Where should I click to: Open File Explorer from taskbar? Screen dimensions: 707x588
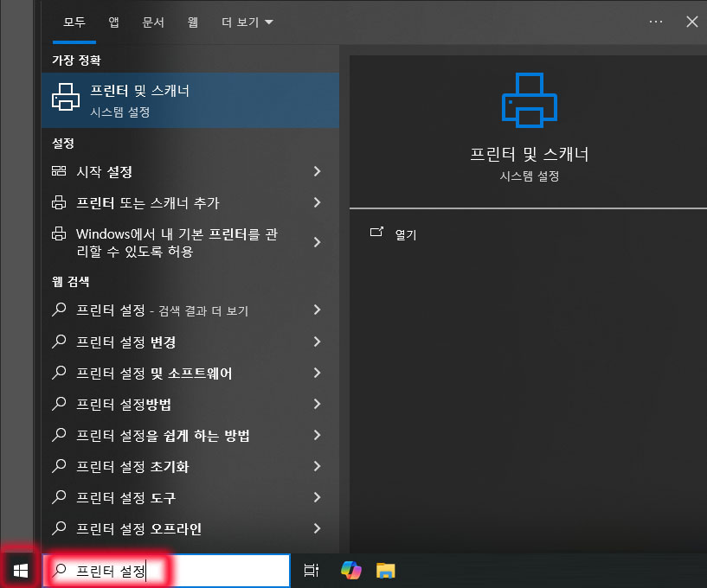tap(385, 571)
